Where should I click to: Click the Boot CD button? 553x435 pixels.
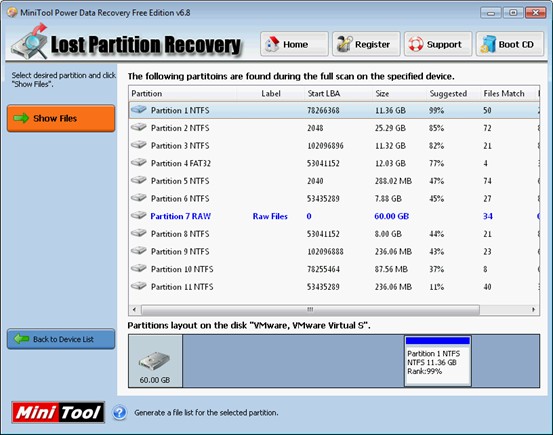510,44
